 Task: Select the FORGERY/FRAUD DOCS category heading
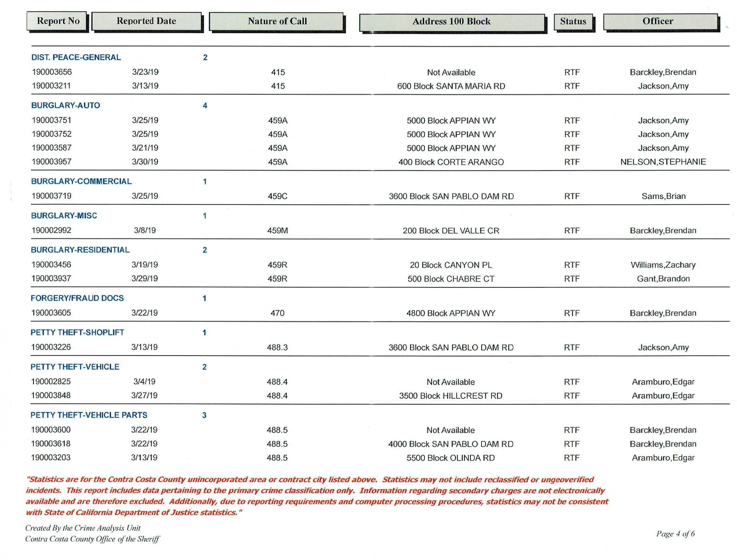77,298
